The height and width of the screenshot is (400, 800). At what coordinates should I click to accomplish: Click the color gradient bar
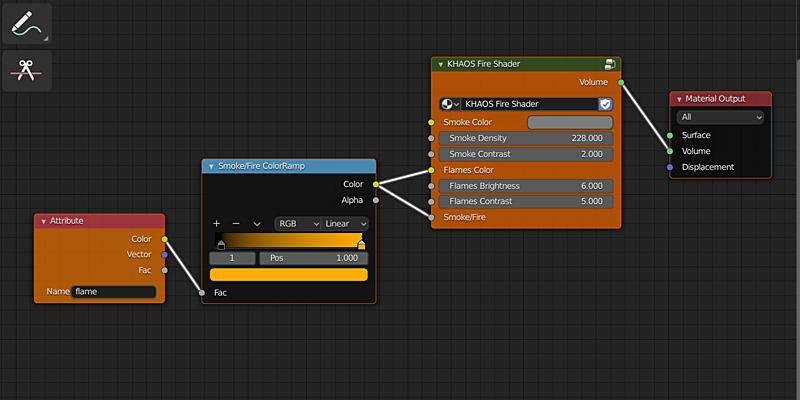pyautogui.click(x=289, y=240)
